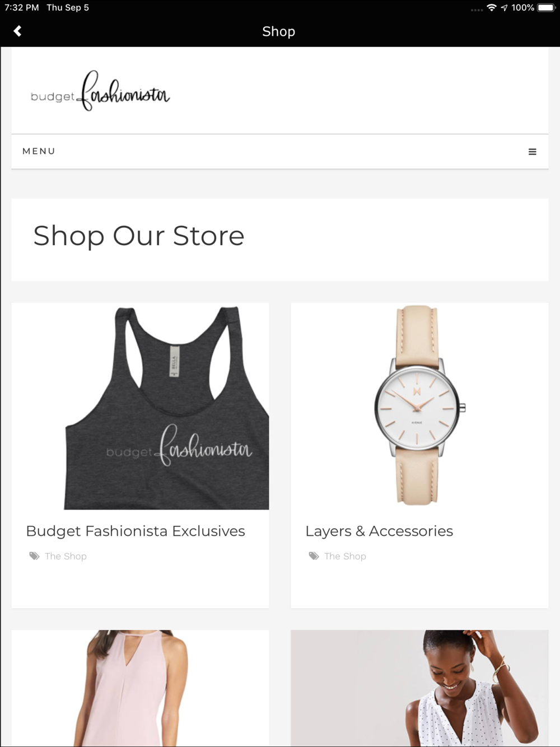Select the pink halter dress image
The image size is (560, 747).
pyautogui.click(x=140, y=688)
